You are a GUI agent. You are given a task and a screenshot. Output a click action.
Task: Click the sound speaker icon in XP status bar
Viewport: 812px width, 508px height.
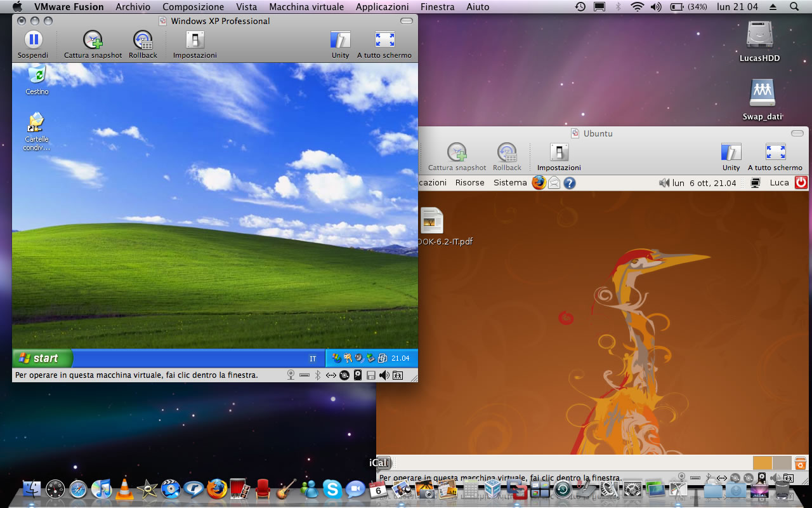pyautogui.click(x=384, y=375)
